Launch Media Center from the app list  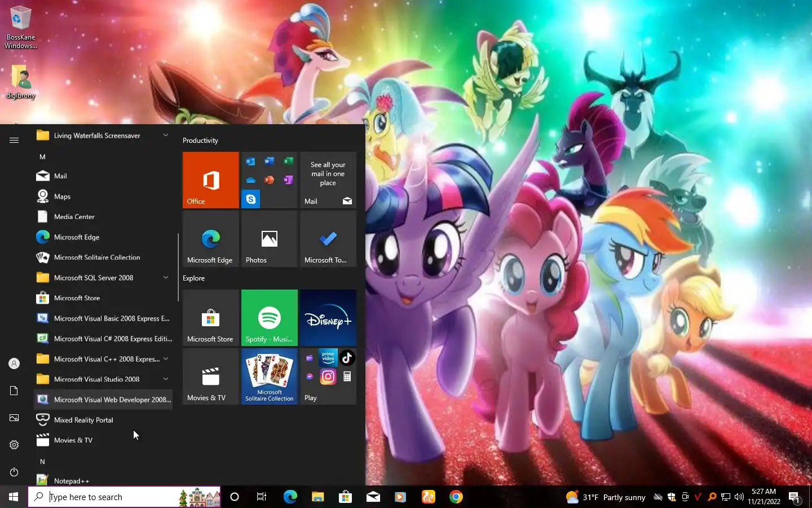[x=103, y=217]
